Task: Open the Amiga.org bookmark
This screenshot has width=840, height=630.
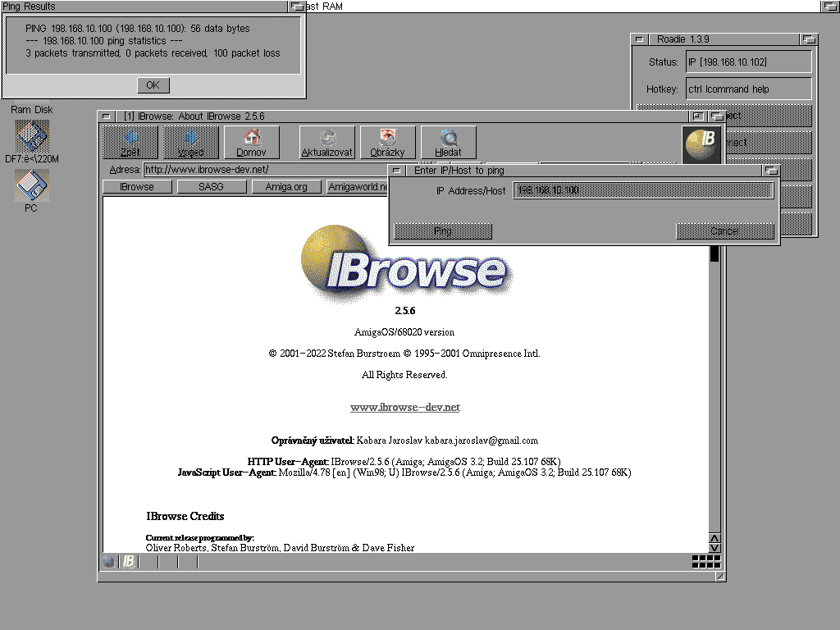Action: [x=285, y=187]
